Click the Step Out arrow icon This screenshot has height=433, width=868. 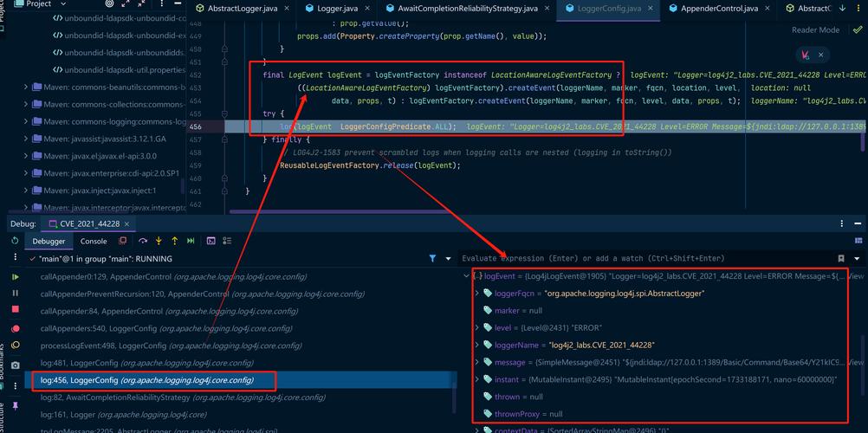(174, 241)
